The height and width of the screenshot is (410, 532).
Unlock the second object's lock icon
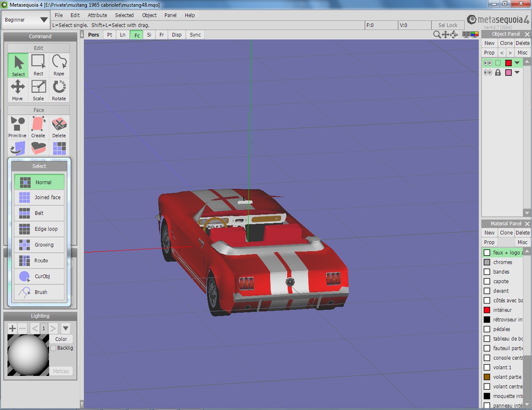click(498, 72)
